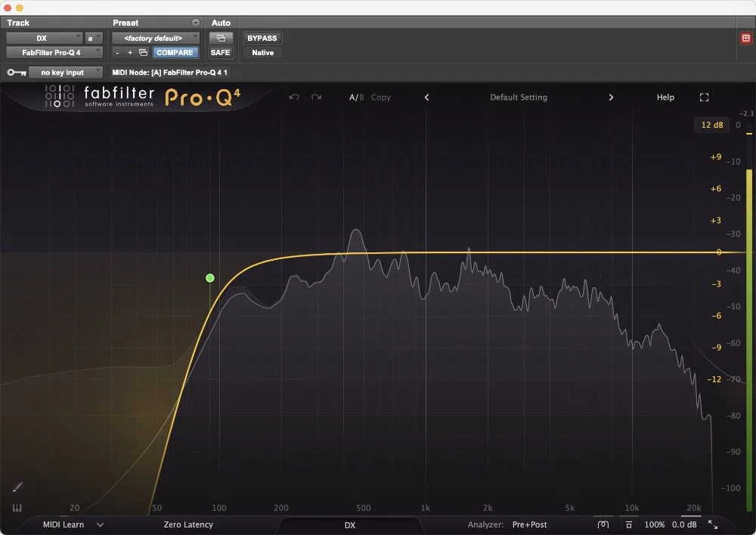Click the resize interface arrows icon

[x=713, y=524]
